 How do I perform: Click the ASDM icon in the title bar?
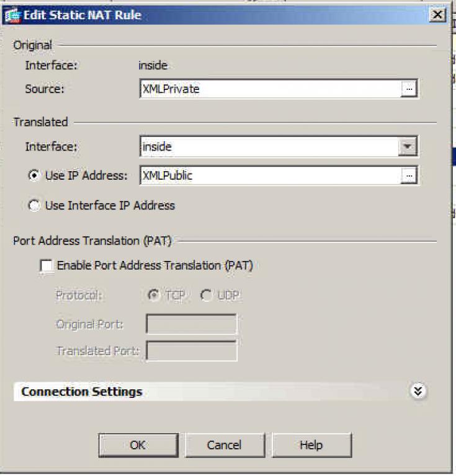(11, 15)
